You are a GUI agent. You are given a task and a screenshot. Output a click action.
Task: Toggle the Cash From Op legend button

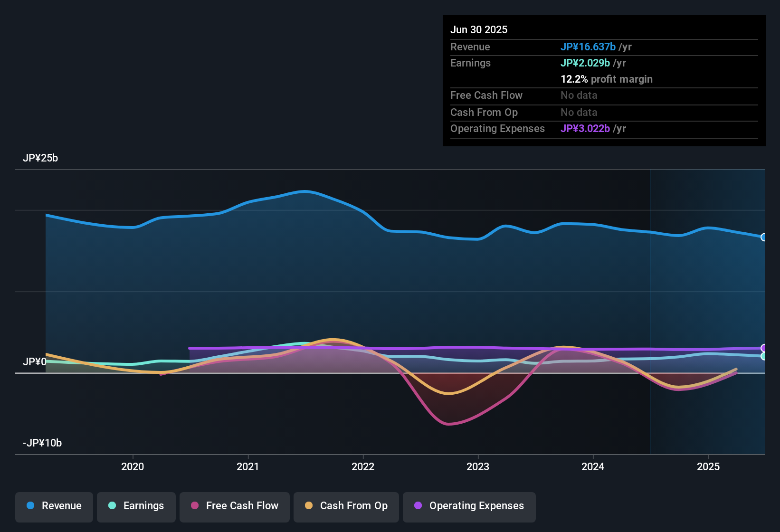pyautogui.click(x=346, y=507)
